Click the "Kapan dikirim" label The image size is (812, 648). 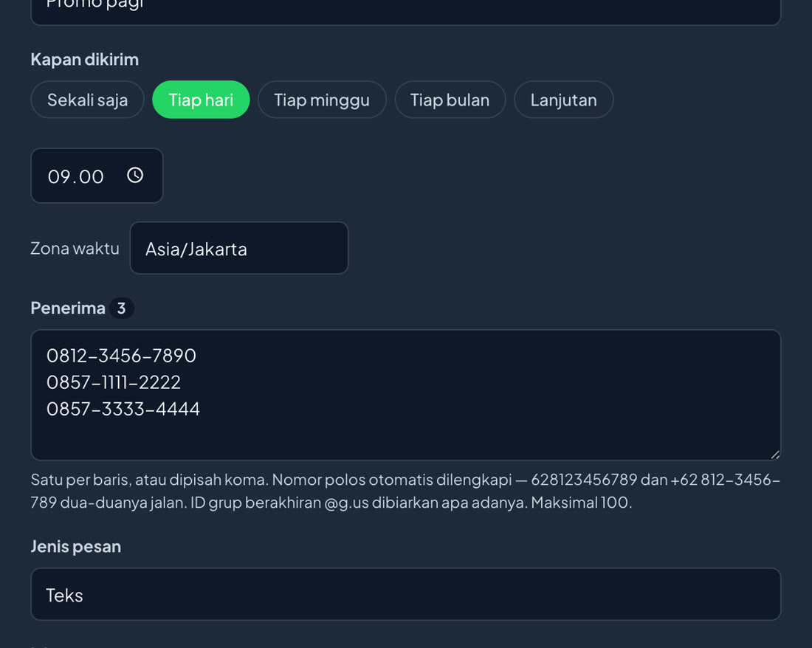[85, 60]
